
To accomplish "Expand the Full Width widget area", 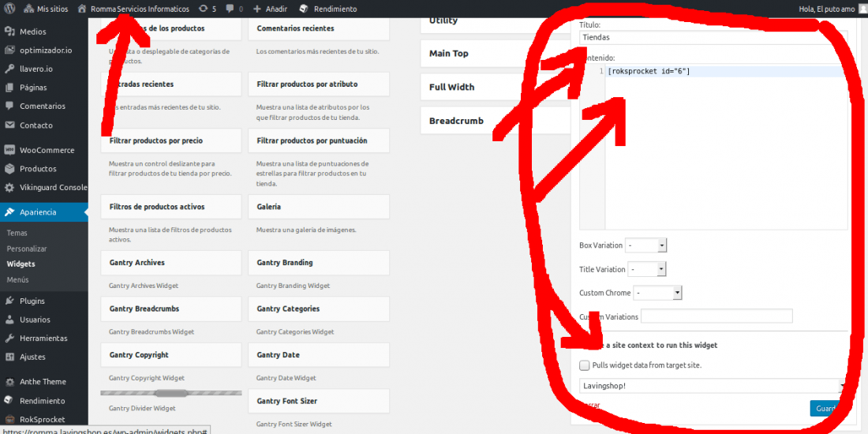I will (x=495, y=87).
